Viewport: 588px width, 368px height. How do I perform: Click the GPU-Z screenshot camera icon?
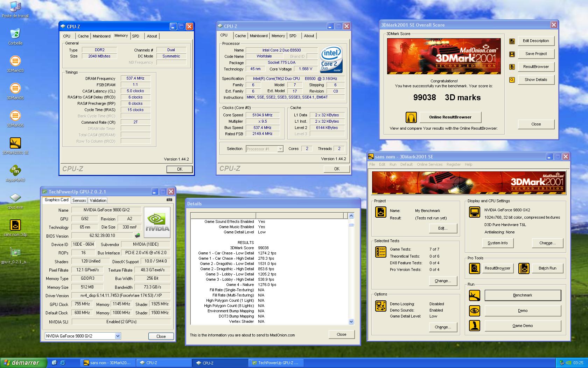coord(169,200)
